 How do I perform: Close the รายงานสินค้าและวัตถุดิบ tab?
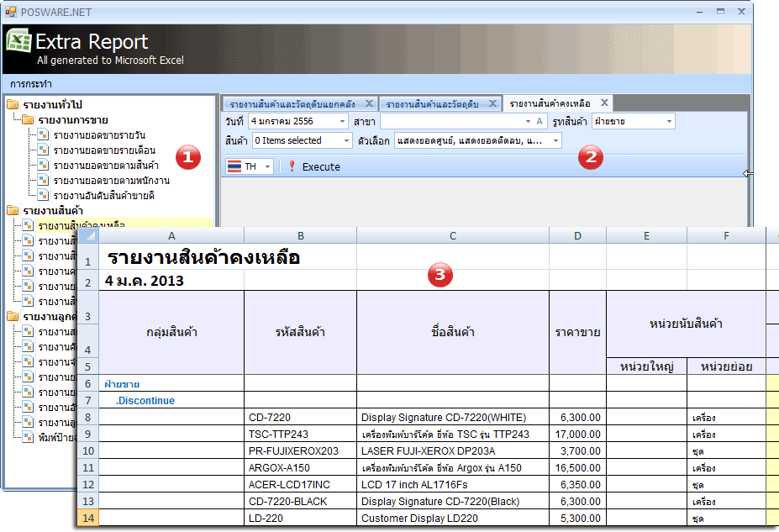[491, 104]
